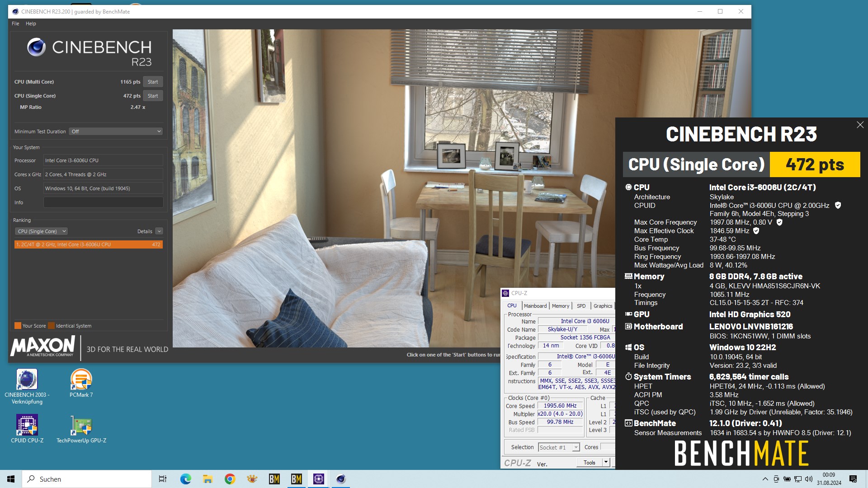Click the System Timers clock icon
This screenshot has height=488, width=868.
click(628, 376)
